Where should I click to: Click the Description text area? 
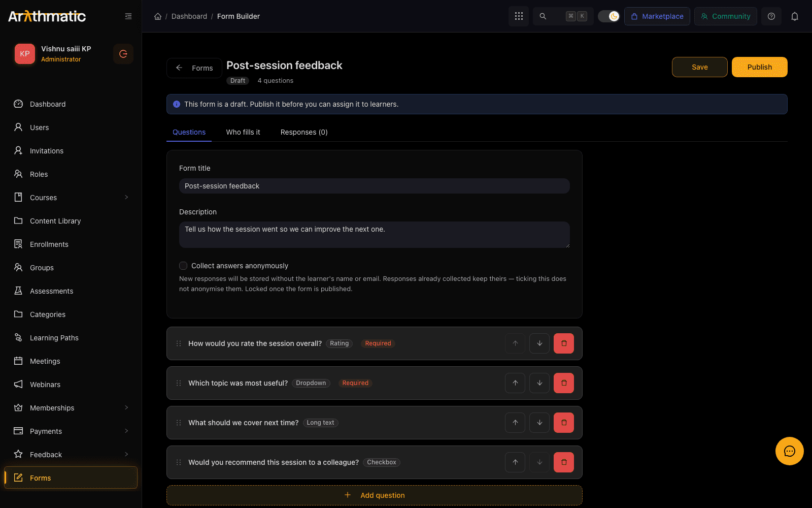tap(375, 235)
